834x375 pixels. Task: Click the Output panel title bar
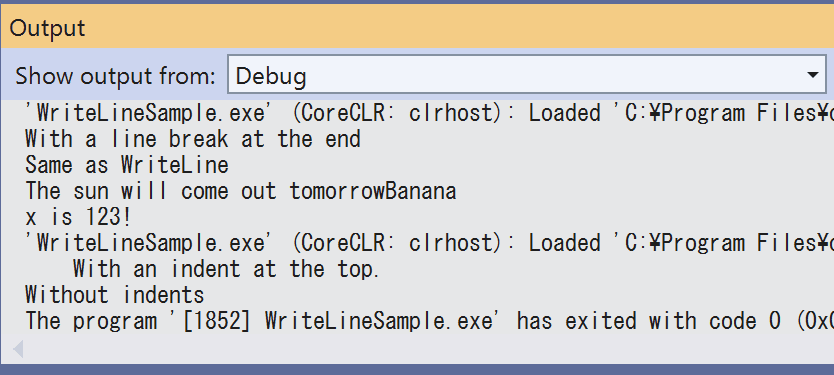[417, 27]
